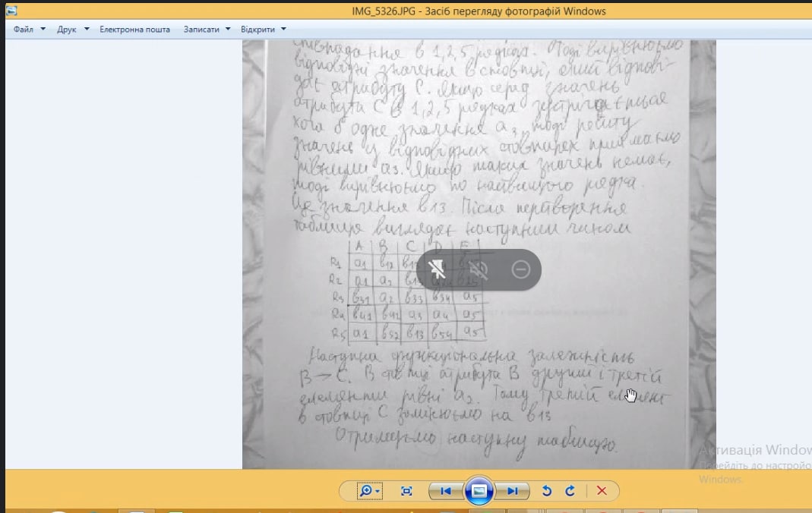Image resolution: width=812 pixels, height=513 pixels.
Task: Click the handwritten notes photo
Action: tap(479, 254)
